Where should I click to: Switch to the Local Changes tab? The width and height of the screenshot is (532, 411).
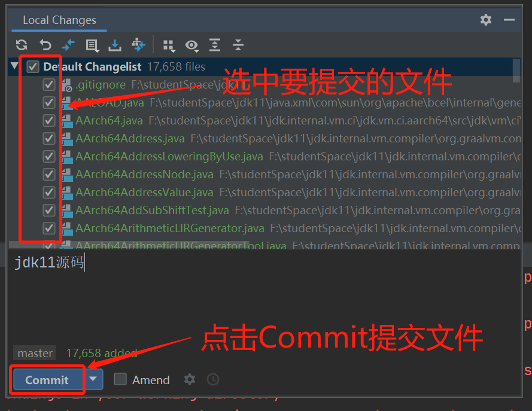(x=59, y=20)
